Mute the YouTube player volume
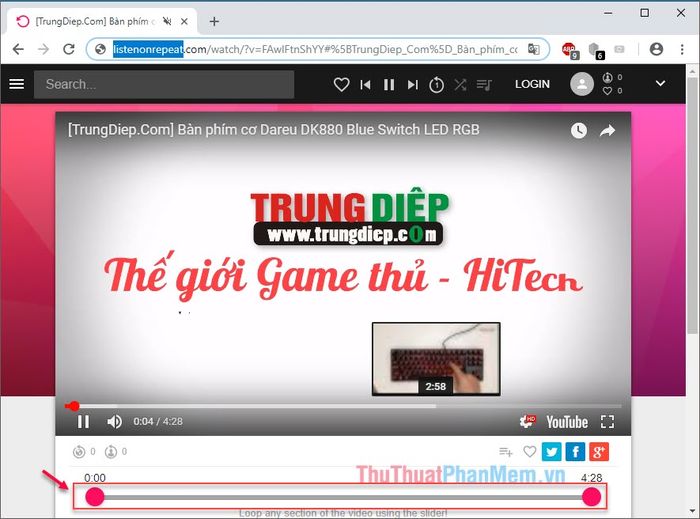This screenshot has width=700, height=519. pyautogui.click(x=114, y=421)
